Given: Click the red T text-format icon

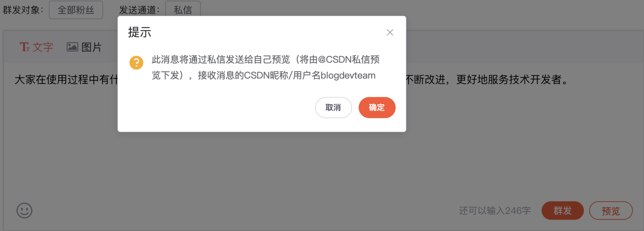Looking at the screenshot, I should (x=24, y=47).
